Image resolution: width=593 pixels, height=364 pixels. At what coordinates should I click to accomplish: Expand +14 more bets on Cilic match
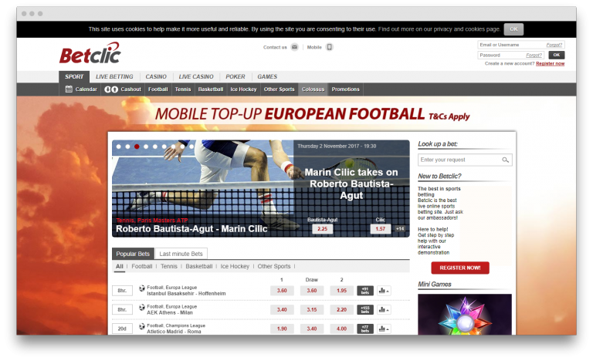(400, 229)
